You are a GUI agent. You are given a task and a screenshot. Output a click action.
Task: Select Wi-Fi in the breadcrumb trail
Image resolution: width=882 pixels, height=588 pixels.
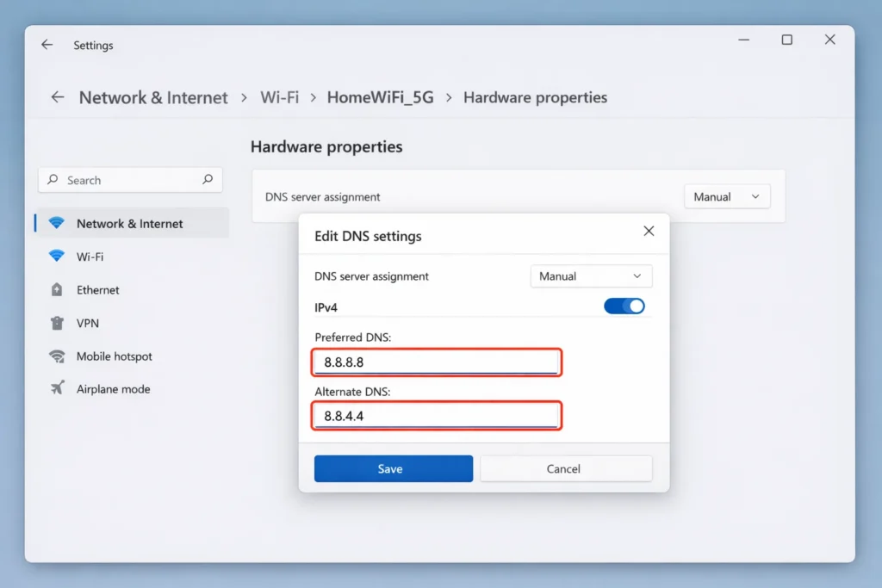pos(279,97)
